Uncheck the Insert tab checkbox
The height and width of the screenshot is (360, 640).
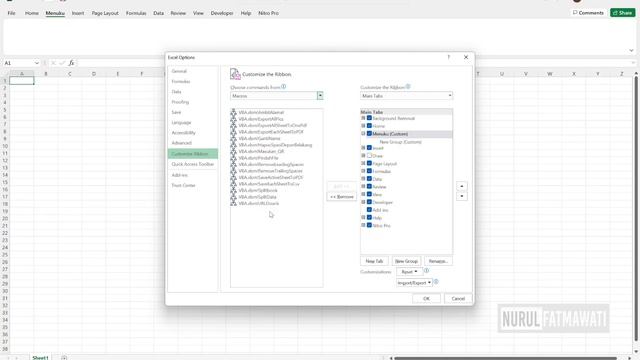point(369,148)
